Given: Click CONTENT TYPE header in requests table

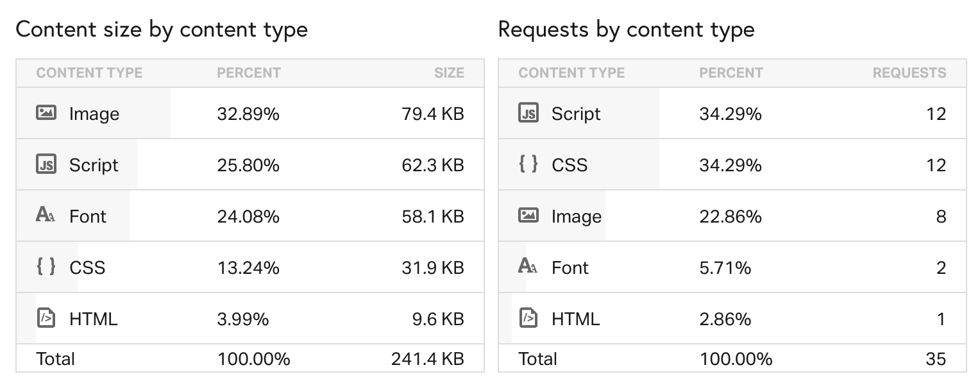Looking at the screenshot, I should [x=571, y=73].
